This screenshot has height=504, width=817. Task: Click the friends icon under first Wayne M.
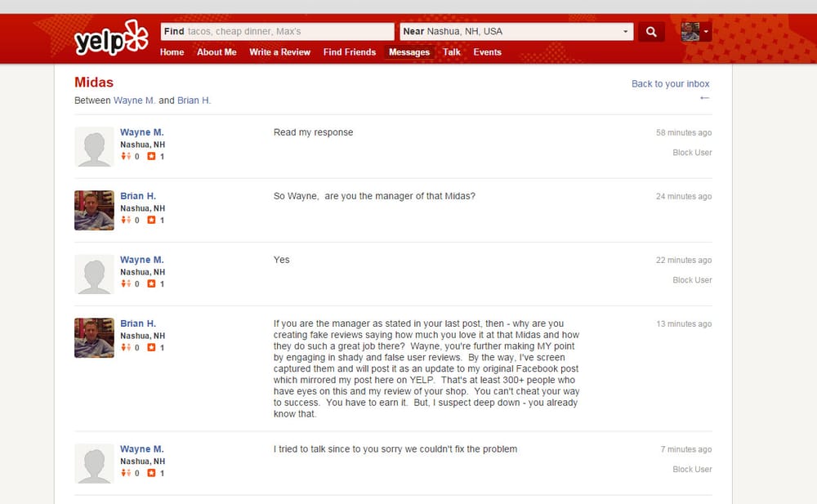click(126, 157)
